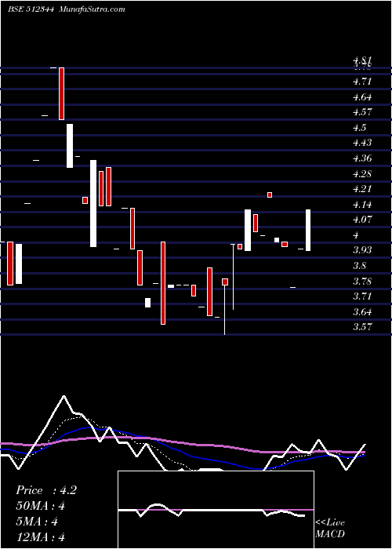
Task: Click the 5MA : 4 readout
Action: [37, 522]
